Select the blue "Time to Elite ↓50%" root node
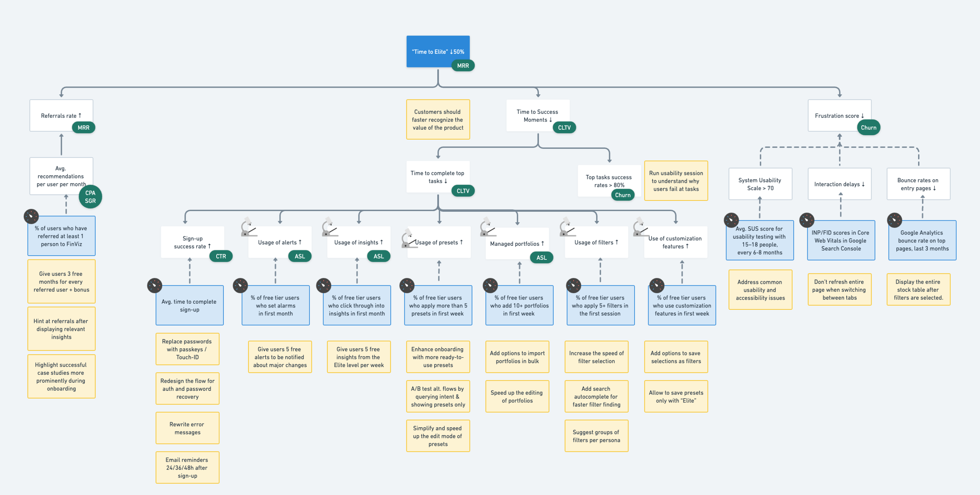 438,51
